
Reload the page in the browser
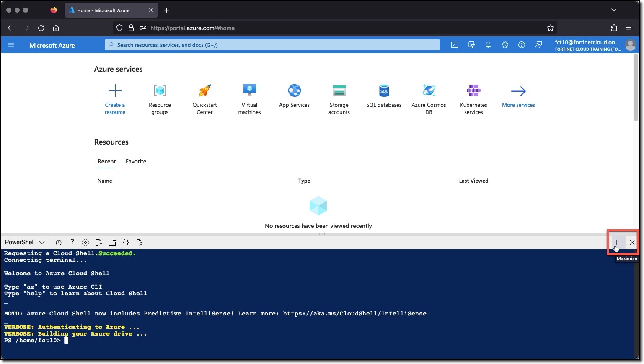[x=41, y=28]
